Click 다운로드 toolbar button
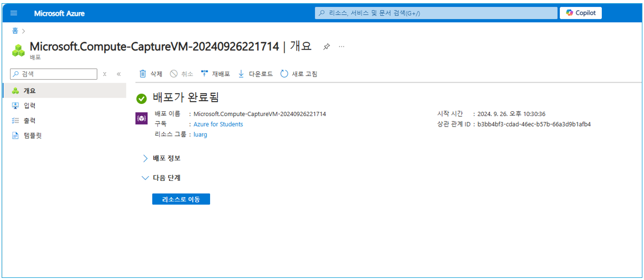The image size is (644, 280). (255, 74)
